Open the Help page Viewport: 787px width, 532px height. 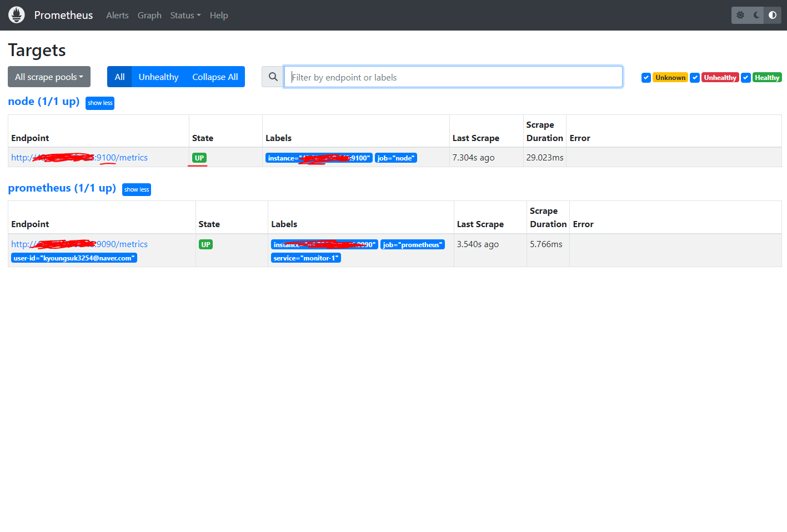[219, 16]
